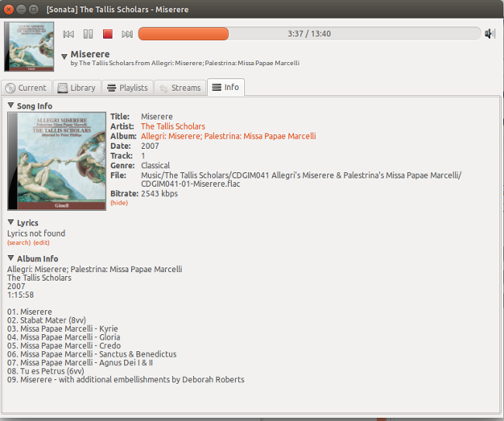Click the small album cover in header
This screenshot has width=504, height=421.
coord(29,47)
